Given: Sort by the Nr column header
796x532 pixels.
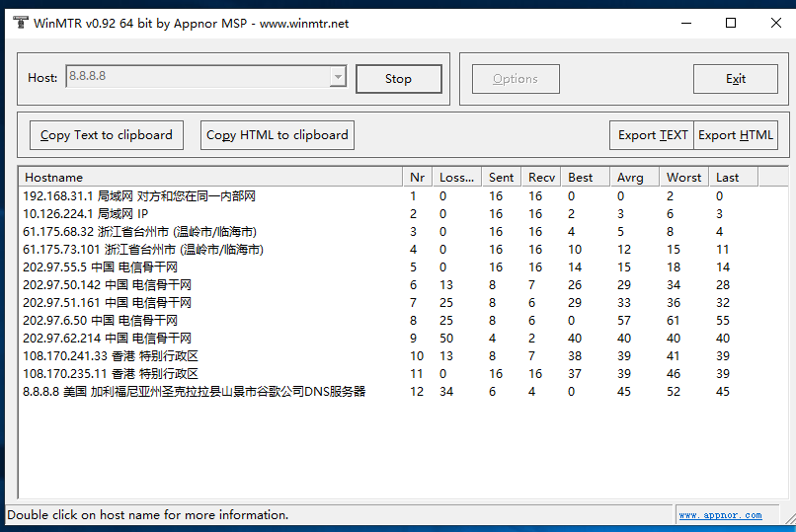Looking at the screenshot, I should point(418,178).
